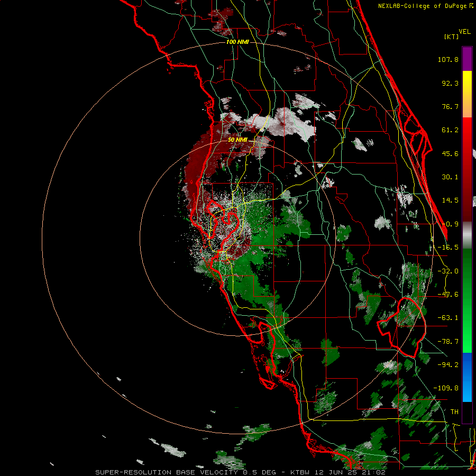Pick the green segment of color bar

(x=467, y=300)
